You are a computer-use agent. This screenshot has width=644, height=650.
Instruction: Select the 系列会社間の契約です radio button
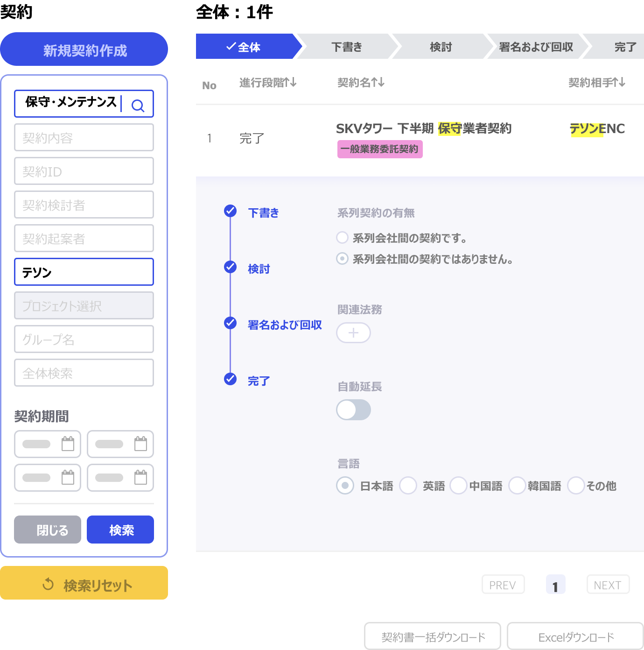coord(342,237)
